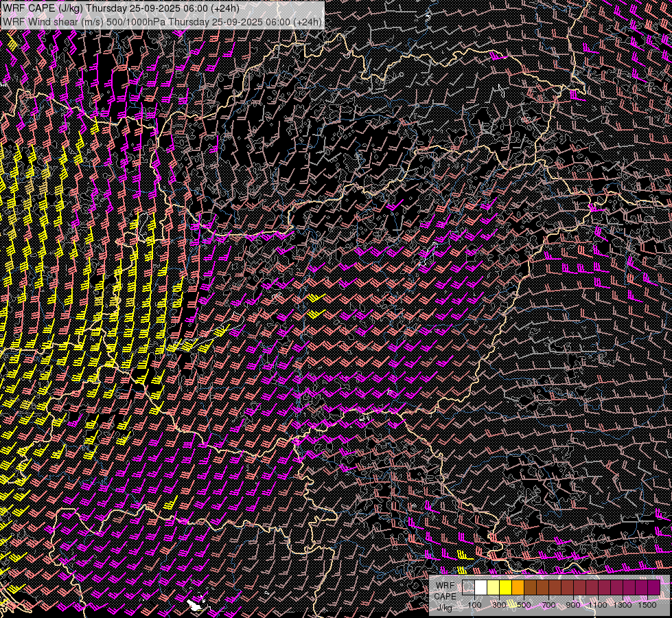This screenshot has width=672, height=618.
Task: Click the white 100 J/kg legend swatch
Action: [480, 587]
